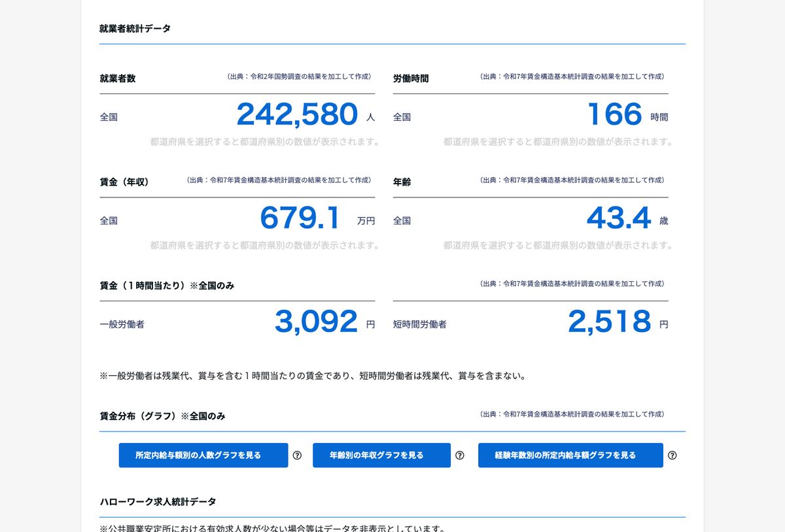Click the 労働時間 label
Viewport: 785px width, 532px height.
pos(411,78)
